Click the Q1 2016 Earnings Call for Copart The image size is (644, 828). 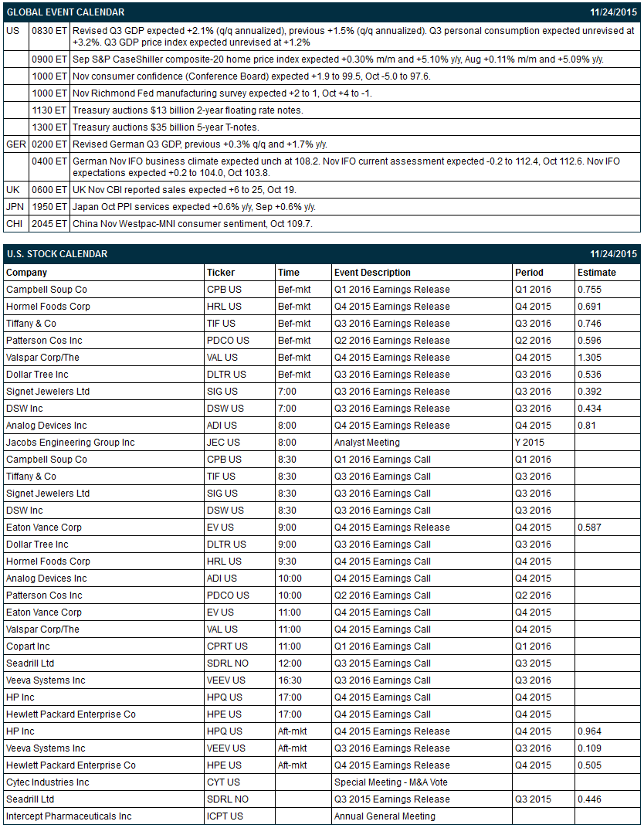(x=382, y=646)
